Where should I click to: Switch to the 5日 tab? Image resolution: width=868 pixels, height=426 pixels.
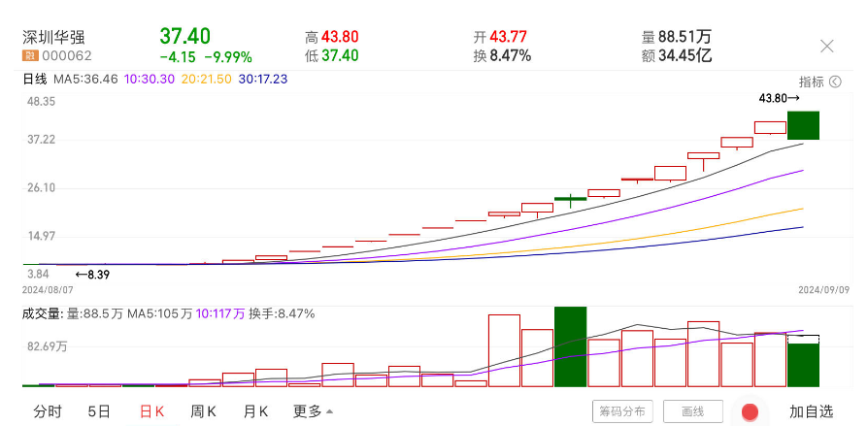[x=99, y=411]
